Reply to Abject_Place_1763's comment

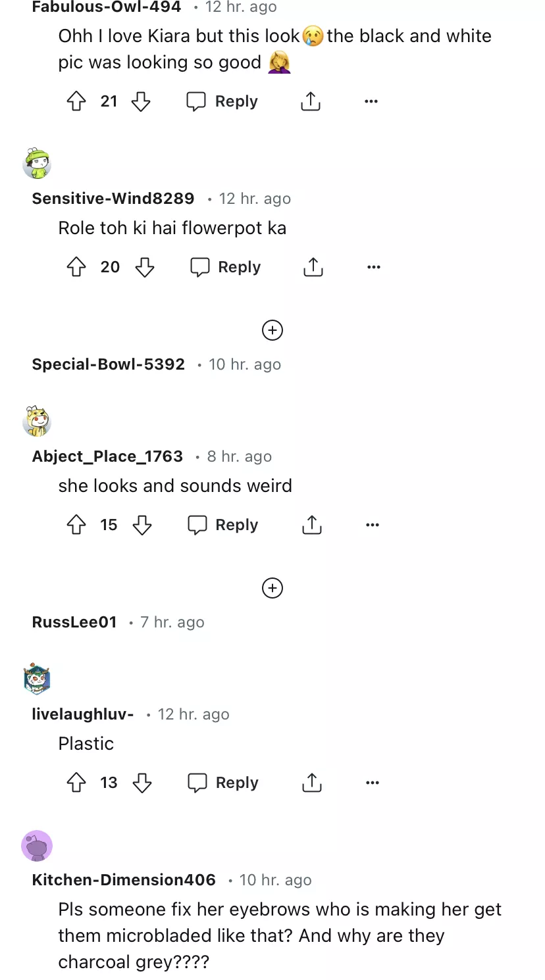[x=223, y=525]
